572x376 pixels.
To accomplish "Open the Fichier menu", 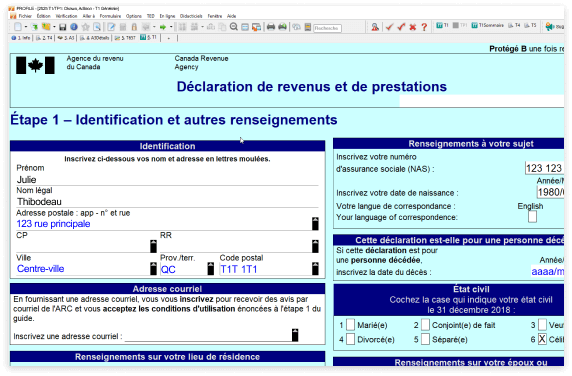I will tap(25, 16).
